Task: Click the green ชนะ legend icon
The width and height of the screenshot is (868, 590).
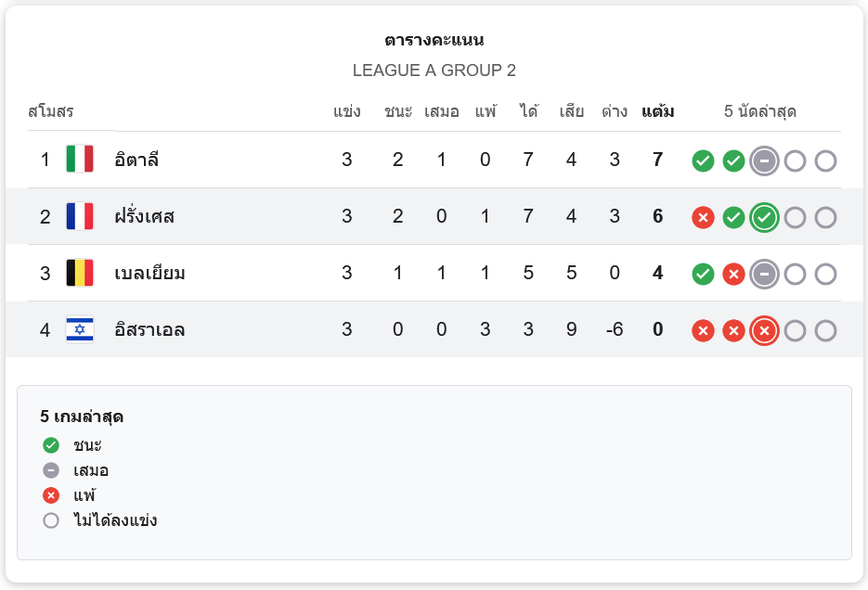Action: pos(51,445)
